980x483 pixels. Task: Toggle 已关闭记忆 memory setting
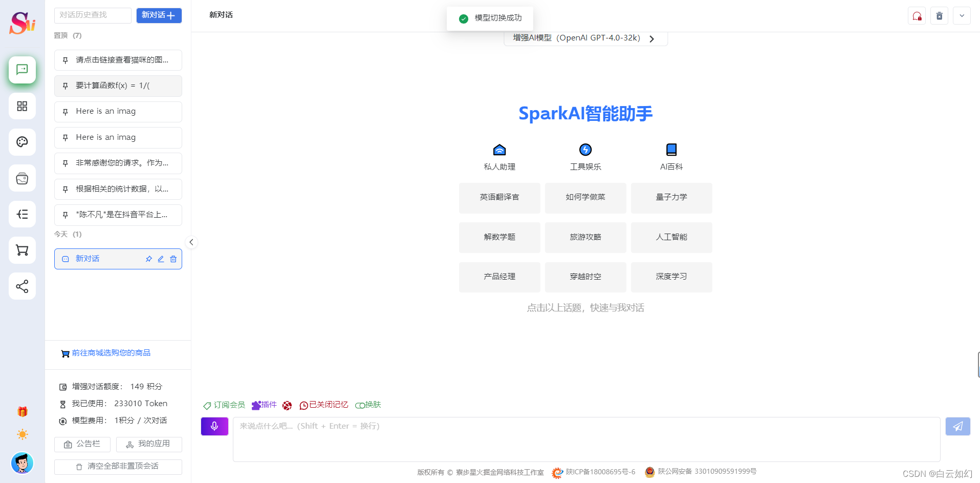324,405
